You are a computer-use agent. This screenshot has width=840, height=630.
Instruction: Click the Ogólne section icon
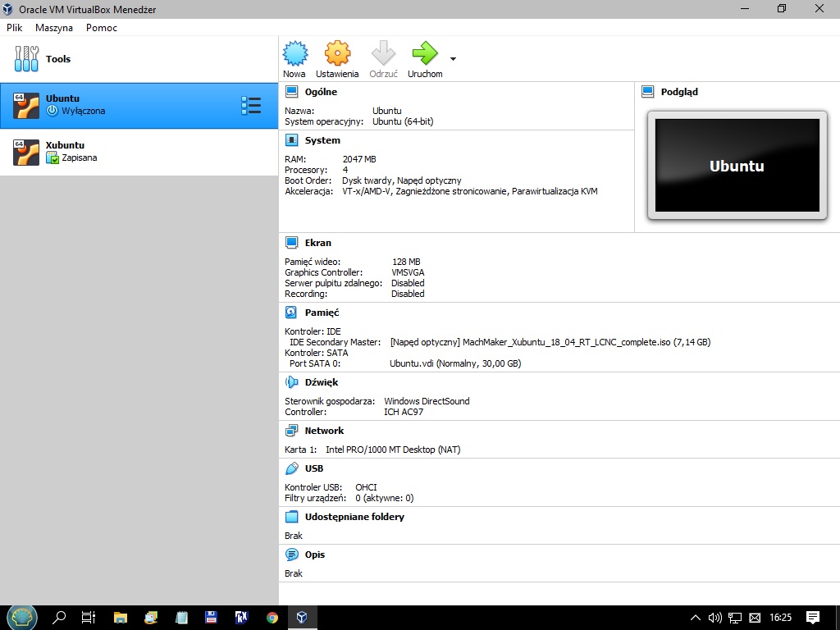click(291, 92)
